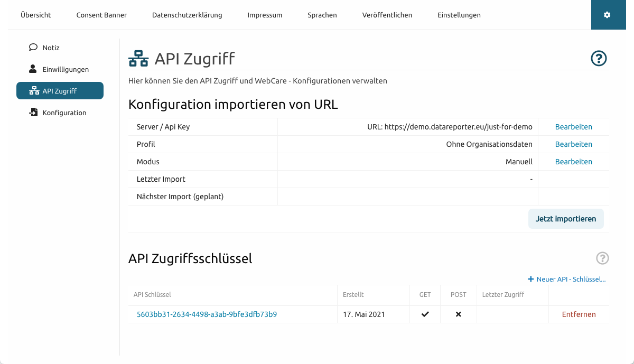Click the Erstellt column header
This screenshot has width=634, height=364.
(x=353, y=295)
